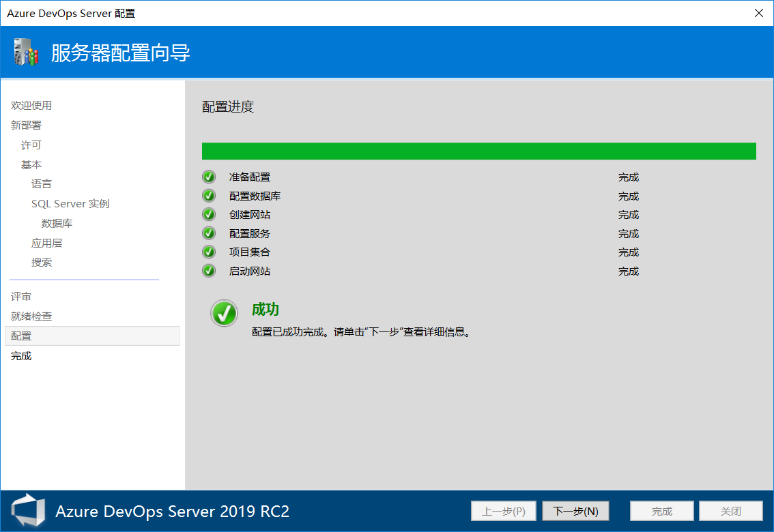Click the checkmark icon for 配置数据库

pyautogui.click(x=208, y=195)
